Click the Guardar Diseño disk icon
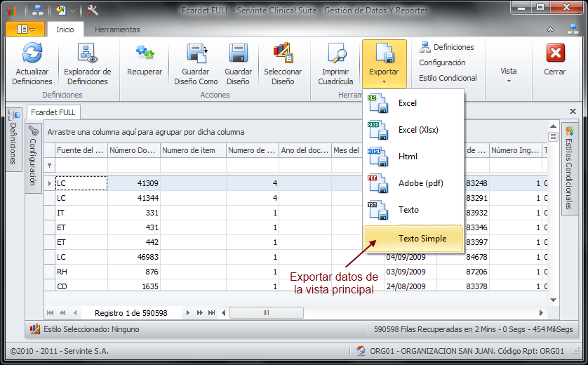This screenshot has width=588, height=365. pos(239,54)
